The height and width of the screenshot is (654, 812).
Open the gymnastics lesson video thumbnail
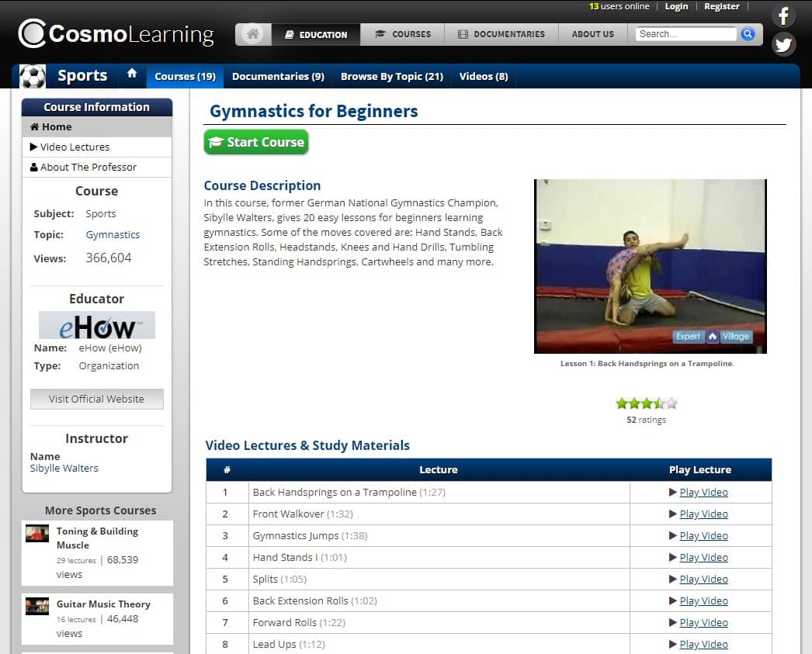[x=650, y=266]
